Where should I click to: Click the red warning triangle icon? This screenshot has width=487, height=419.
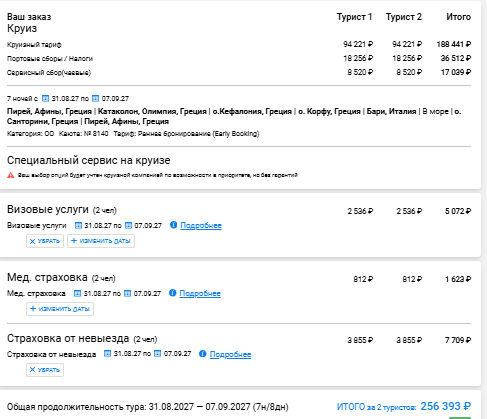(x=11, y=175)
